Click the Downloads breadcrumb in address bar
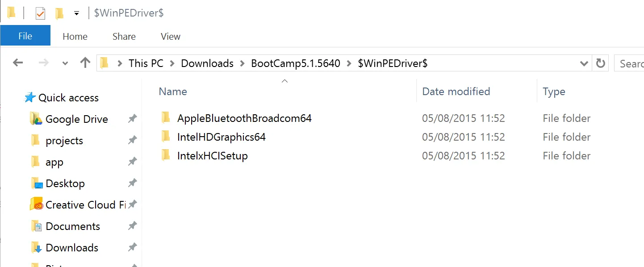The image size is (644, 267). (207, 63)
